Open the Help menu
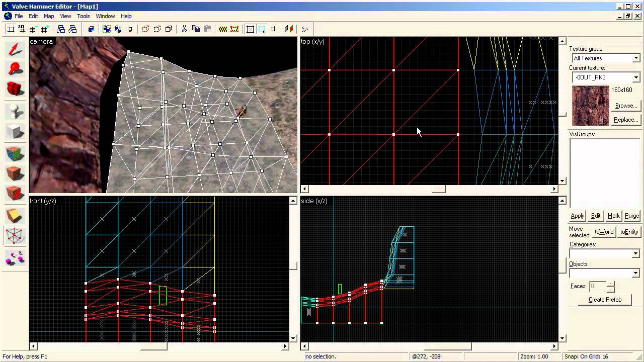 click(x=126, y=16)
